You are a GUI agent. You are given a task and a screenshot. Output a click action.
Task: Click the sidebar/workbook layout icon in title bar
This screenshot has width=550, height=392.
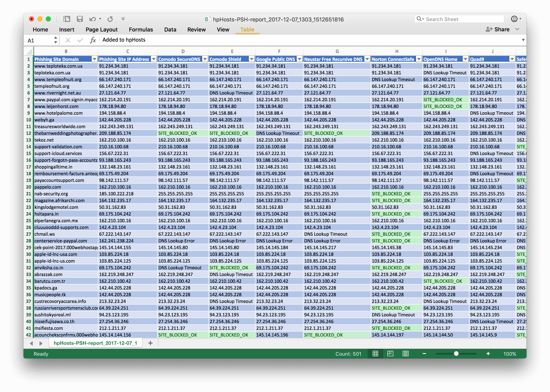(67, 19)
